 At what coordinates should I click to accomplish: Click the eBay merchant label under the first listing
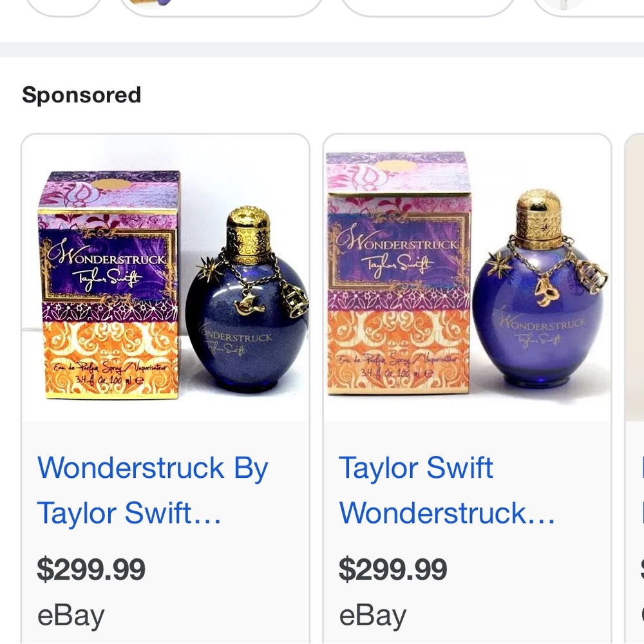(71, 615)
